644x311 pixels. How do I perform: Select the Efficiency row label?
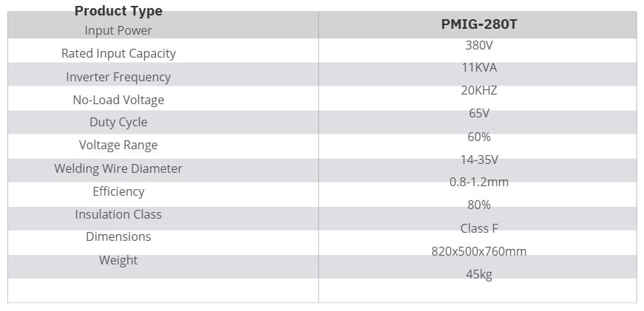pos(118,191)
